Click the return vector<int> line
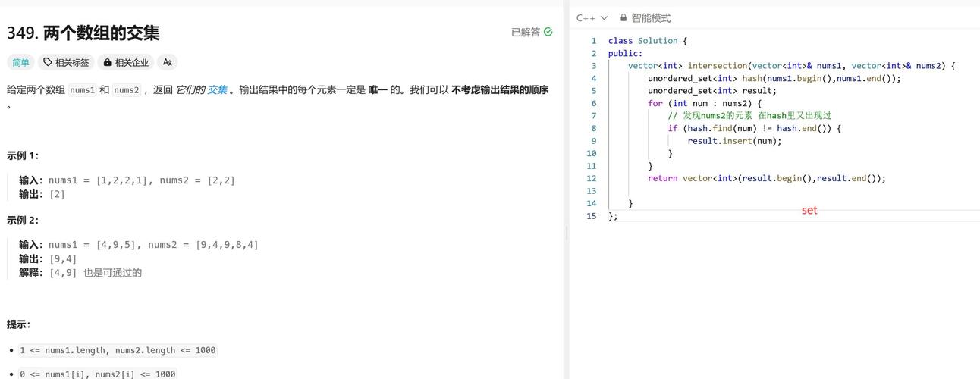Viewport: 980px width, 379px height. point(767,178)
